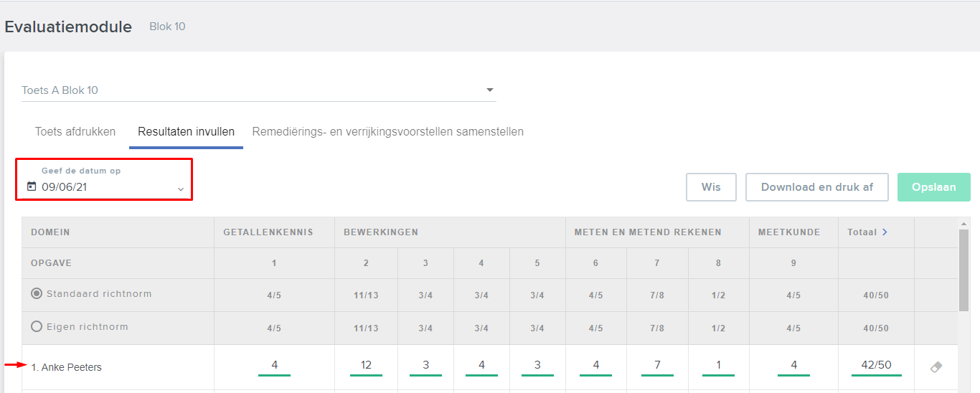Click student name 1. Anke Peeters
Image resolution: width=980 pixels, height=393 pixels.
pos(67,367)
